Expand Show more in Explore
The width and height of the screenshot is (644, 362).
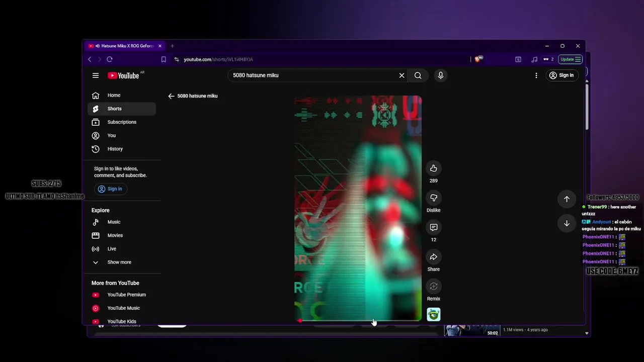[x=121, y=262]
